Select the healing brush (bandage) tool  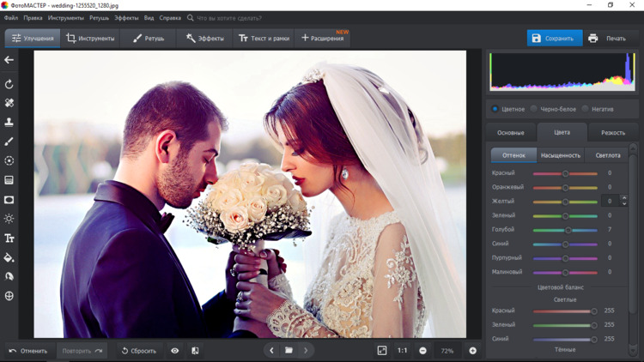point(9,103)
